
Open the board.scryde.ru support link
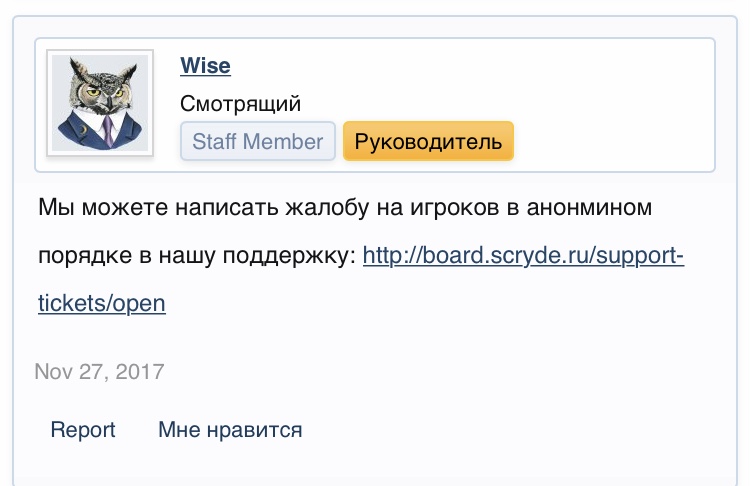pyautogui.click(x=523, y=256)
